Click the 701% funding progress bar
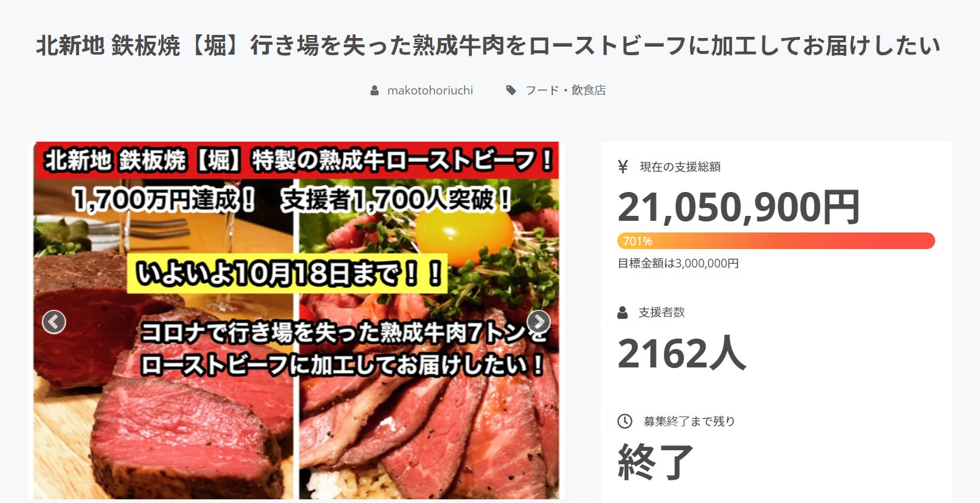The height and width of the screenshot is (503, 980). [776, 241]
